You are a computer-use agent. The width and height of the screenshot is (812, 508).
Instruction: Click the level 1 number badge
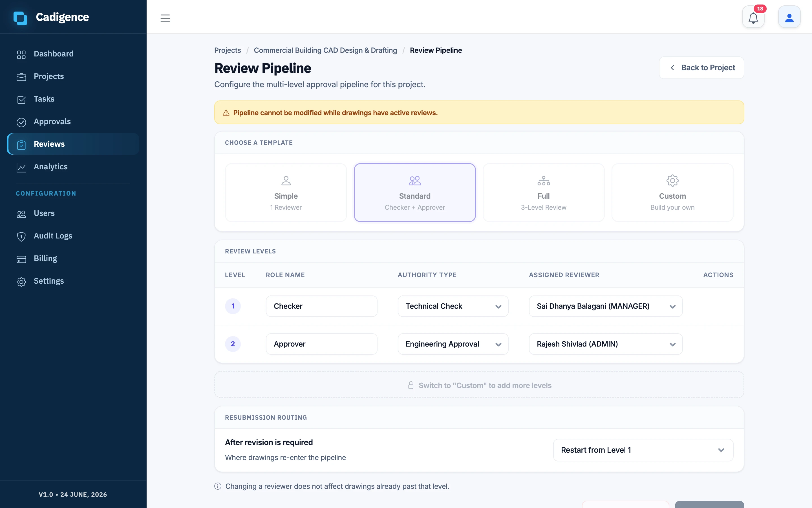[x=233, y=306]
